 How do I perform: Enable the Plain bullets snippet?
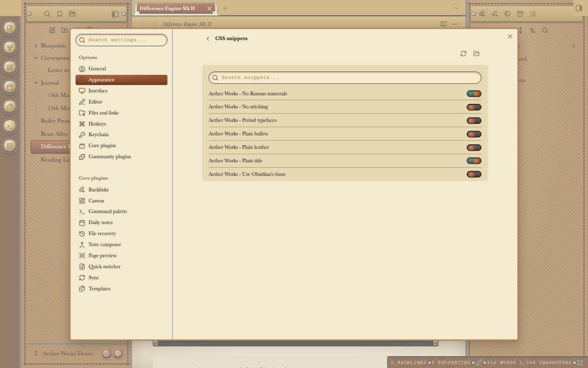pos(474,135)
